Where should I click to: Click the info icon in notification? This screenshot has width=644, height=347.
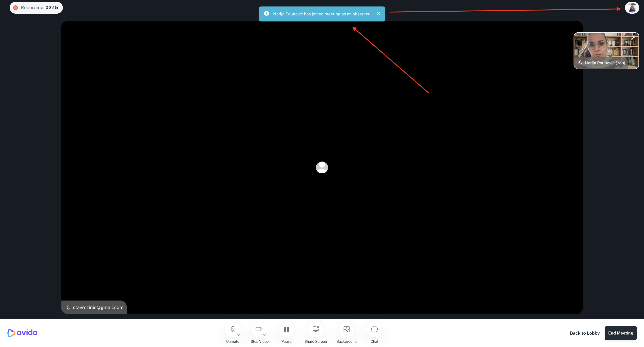click(267, 13)
